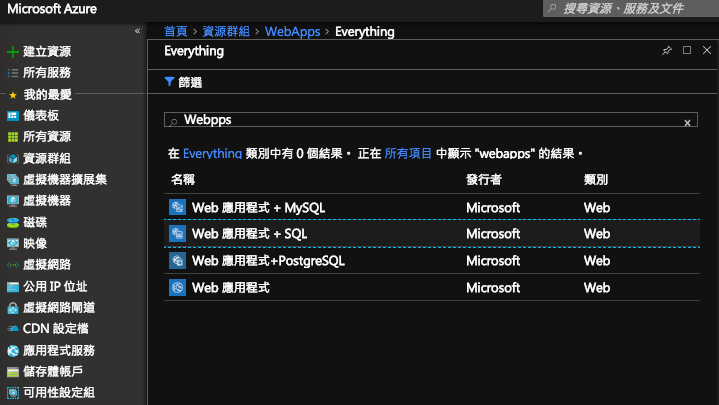719x405 pixels.
Task: Pin the Everything blade
Action: [667, 50]
